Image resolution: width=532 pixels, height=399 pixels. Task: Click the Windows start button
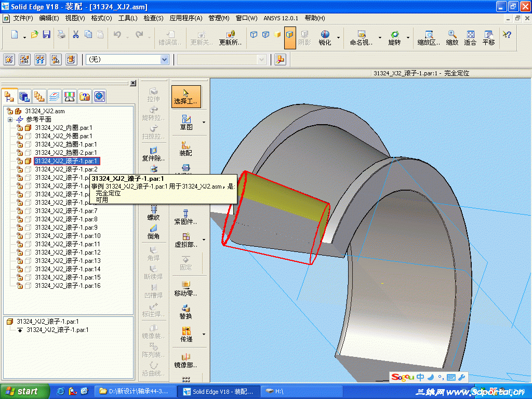pos(24,391)
